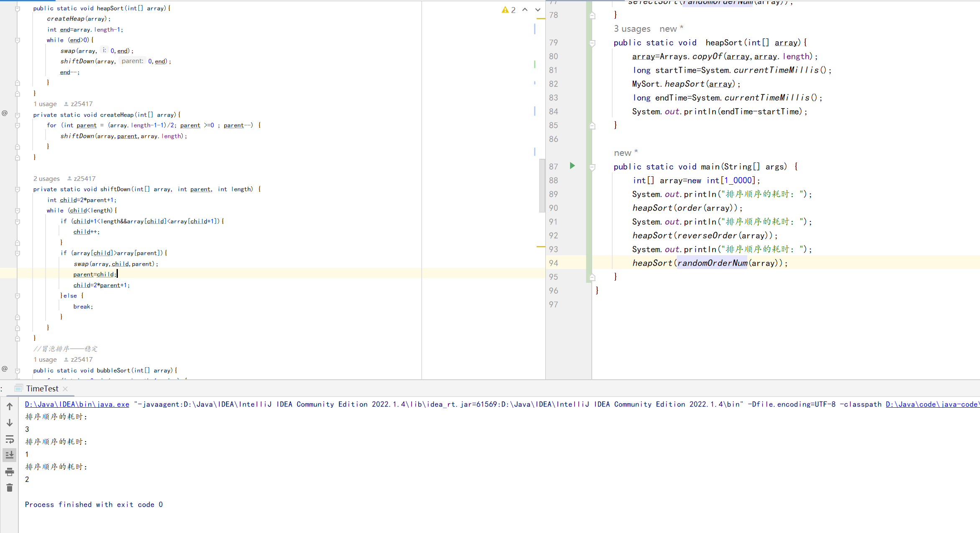The image size is (980, 533).
Task: Click the down arrow in console toolbar
Action: (10, 423)
